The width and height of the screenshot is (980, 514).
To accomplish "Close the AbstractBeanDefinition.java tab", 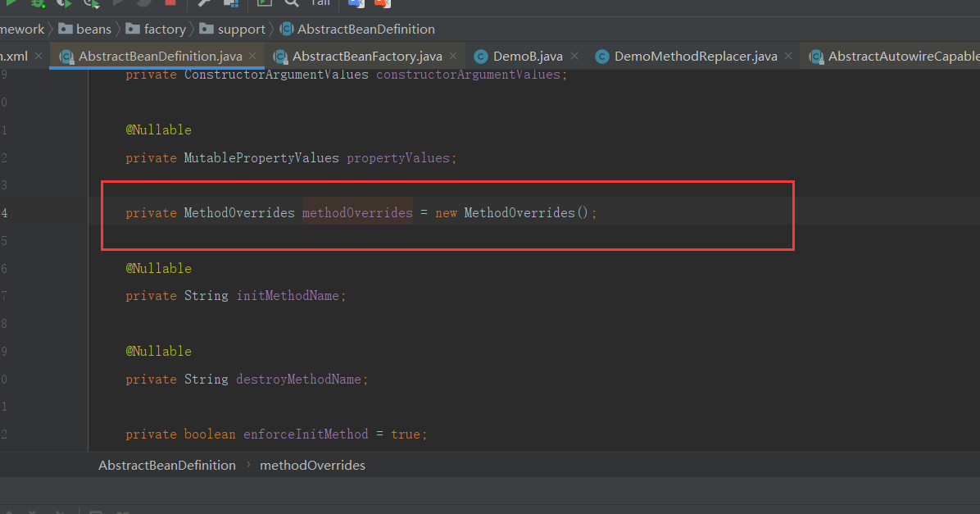I will (252, 56).
